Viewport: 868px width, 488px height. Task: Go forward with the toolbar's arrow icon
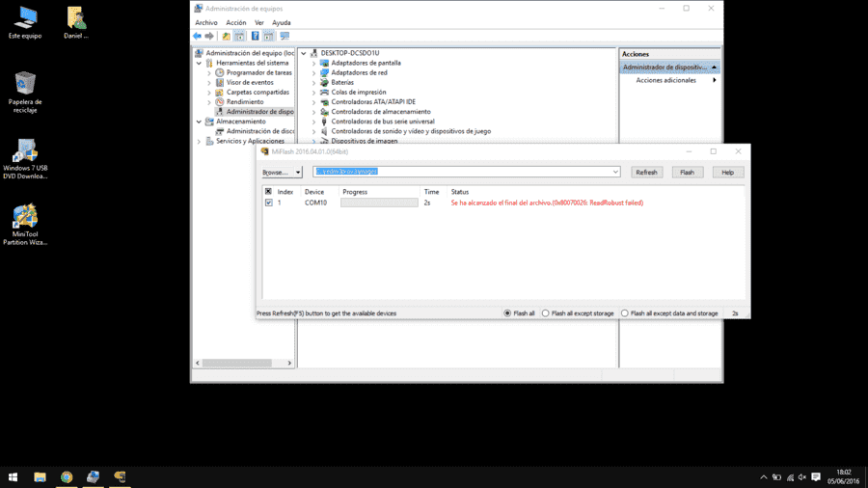pyautogui.click(x=209, y=36)
